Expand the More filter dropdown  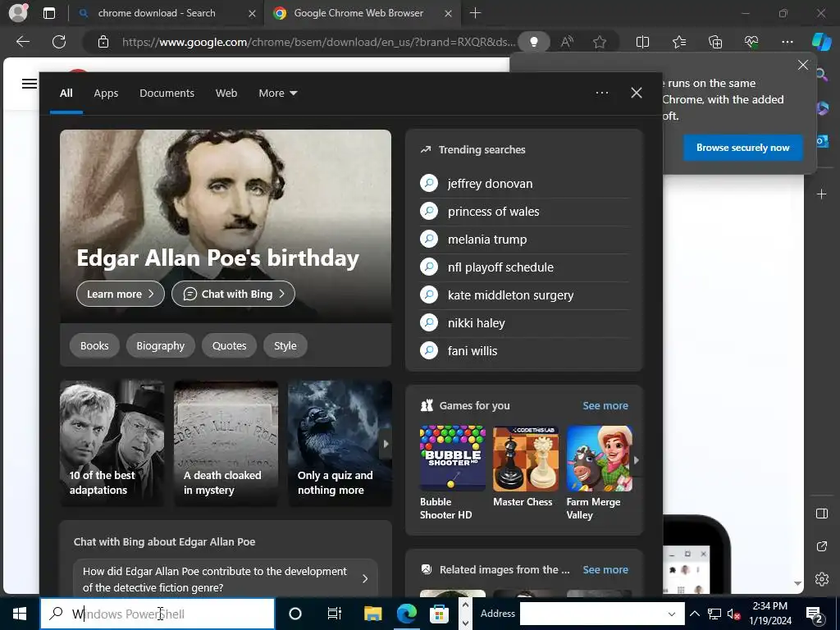[x=277, y=94]
